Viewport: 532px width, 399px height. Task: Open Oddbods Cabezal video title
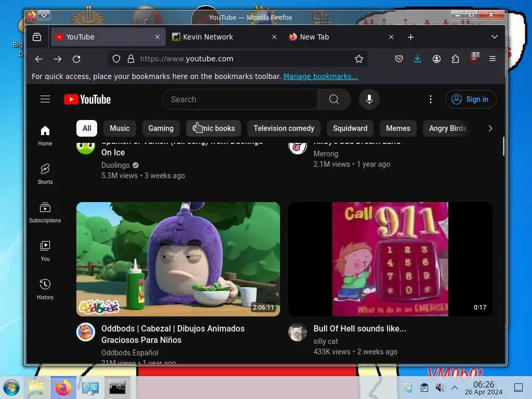[x=172, y=334]
